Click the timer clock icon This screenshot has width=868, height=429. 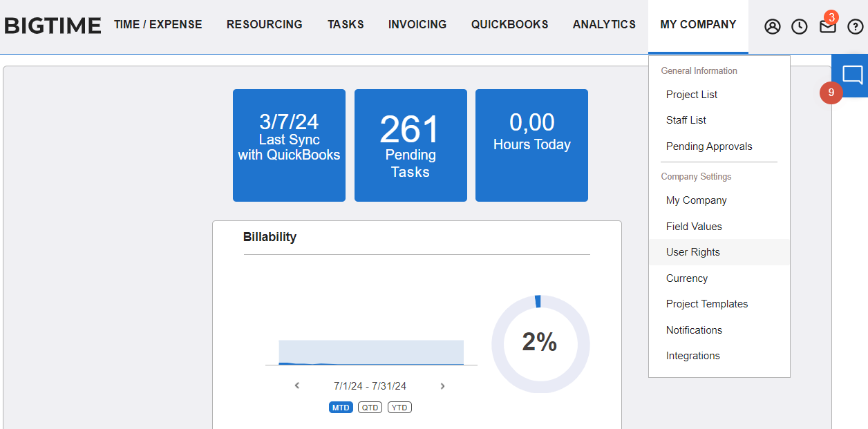click(x=799, y=27)
